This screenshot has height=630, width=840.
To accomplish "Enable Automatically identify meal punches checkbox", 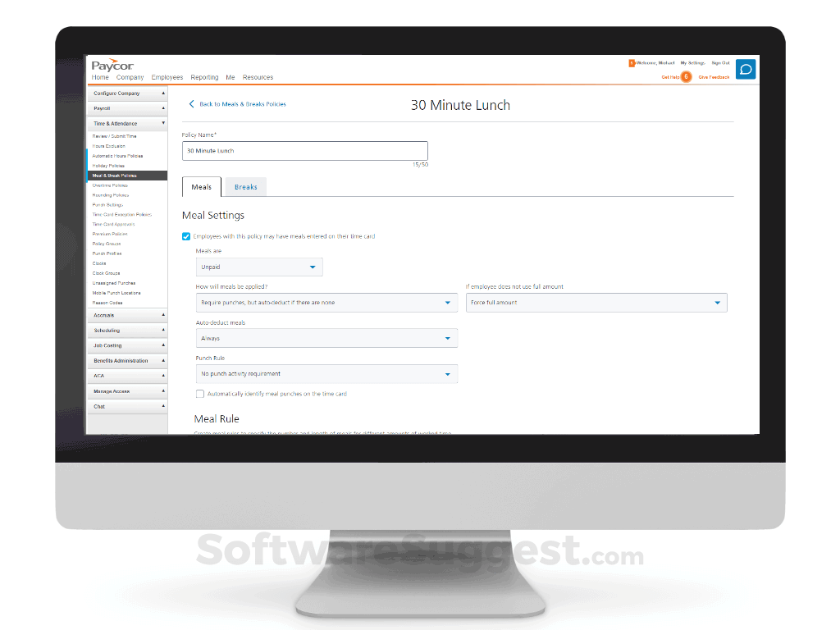I will coord(200,393).
